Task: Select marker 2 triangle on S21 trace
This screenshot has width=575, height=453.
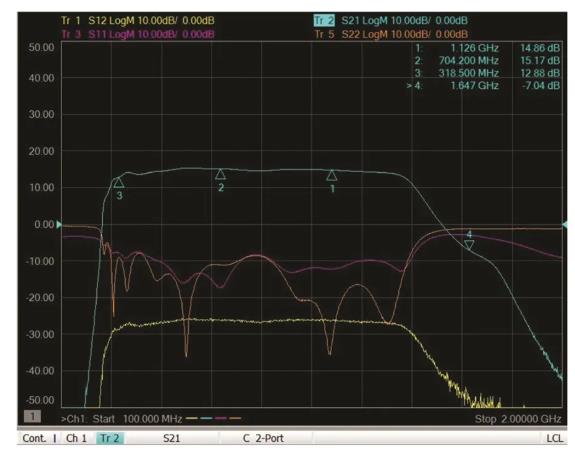Action: (220, 174)
